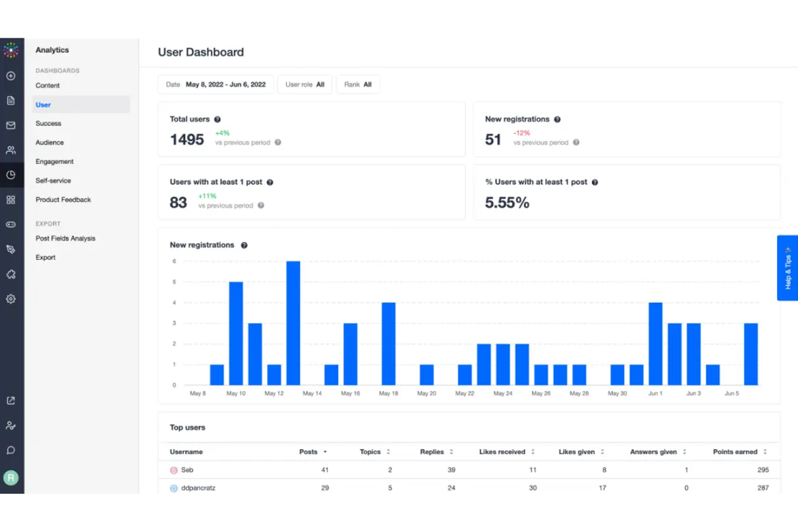
Task: Open the chat bubble icon in sidebar
Action: [x=11, y=451]
